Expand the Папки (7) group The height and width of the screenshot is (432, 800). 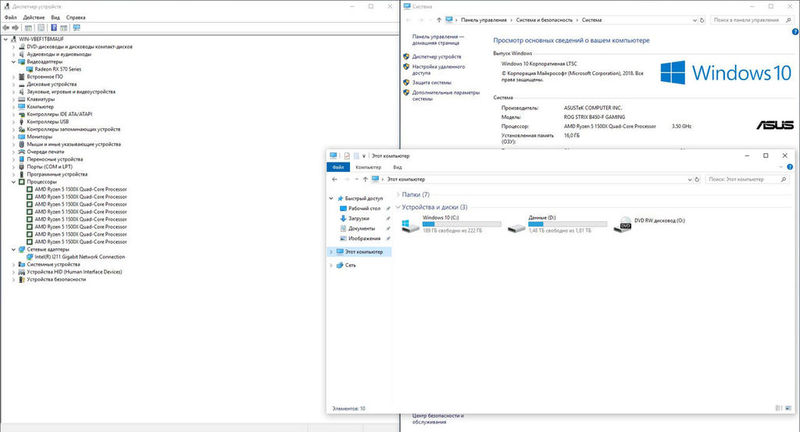pyautogui.click(x=398, y=194)
